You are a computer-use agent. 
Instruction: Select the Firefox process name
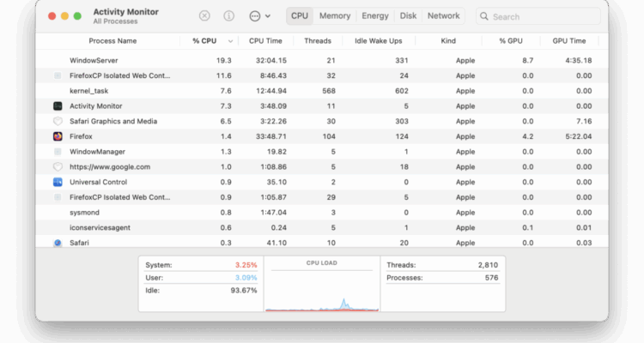tap(81, 136)
